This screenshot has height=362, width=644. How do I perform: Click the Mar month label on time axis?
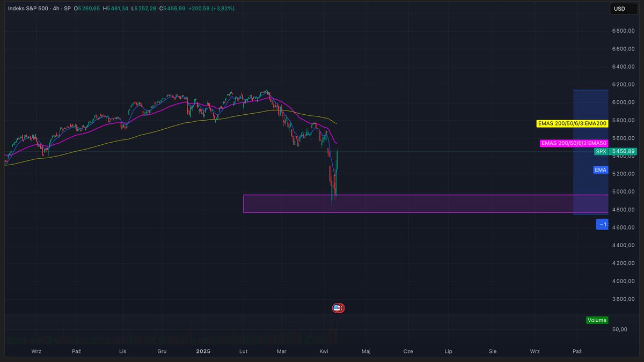(281, 351)
